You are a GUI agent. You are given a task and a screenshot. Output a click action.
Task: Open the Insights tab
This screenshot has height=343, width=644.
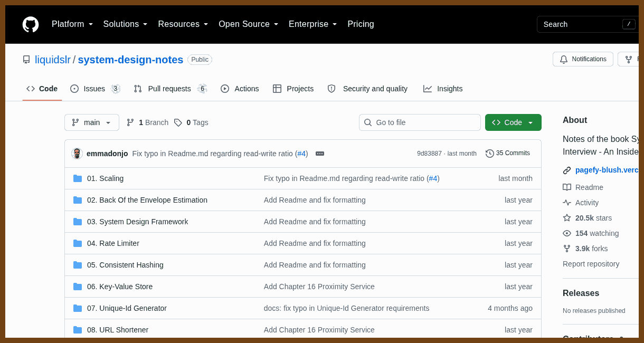coord(443,89)
